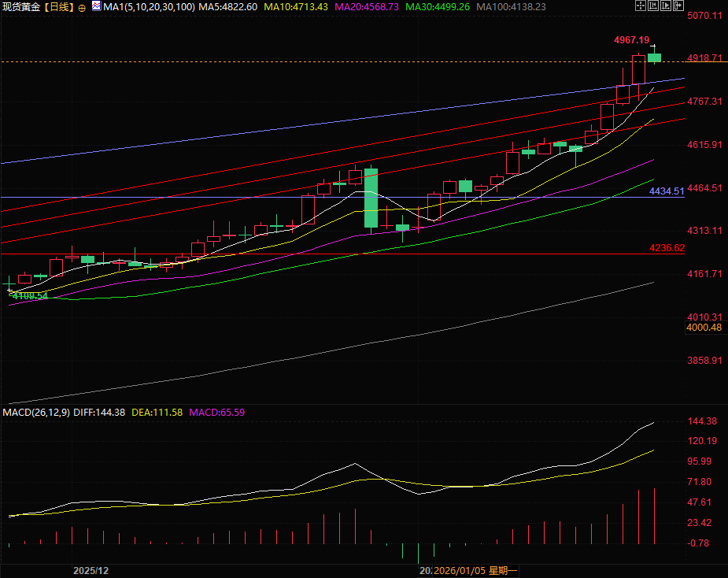Click the 23.42 MACD axis value
728x578 pixels.
699,523
